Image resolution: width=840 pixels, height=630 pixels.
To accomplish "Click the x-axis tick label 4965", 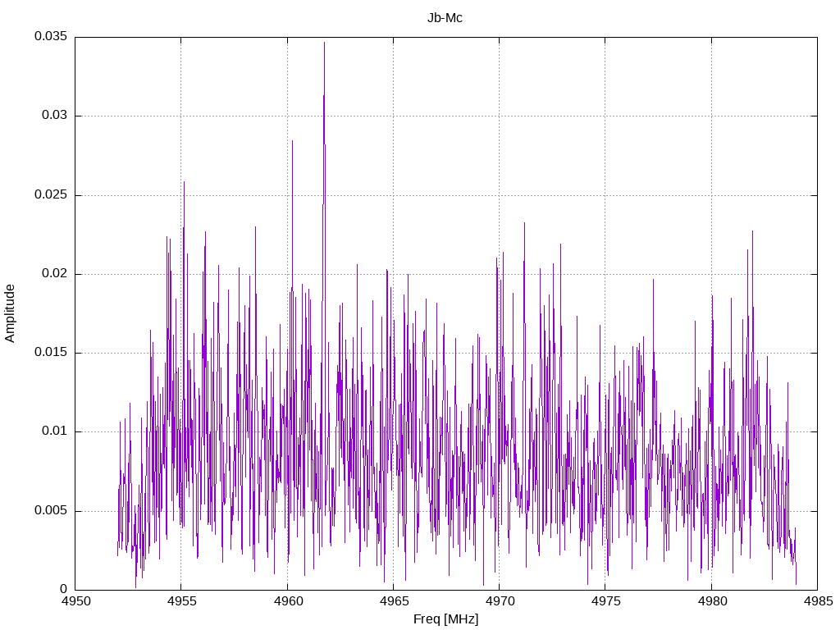I will (394, 601).
